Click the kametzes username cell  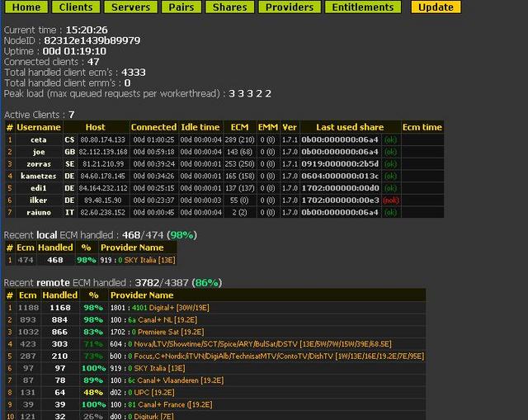tap(38, 176)
